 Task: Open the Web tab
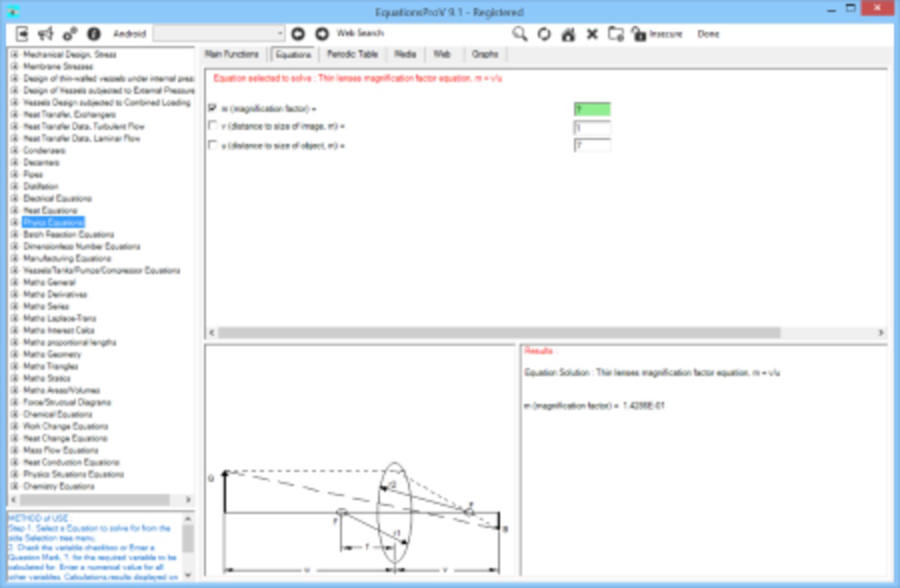click(x=442, y=54)
